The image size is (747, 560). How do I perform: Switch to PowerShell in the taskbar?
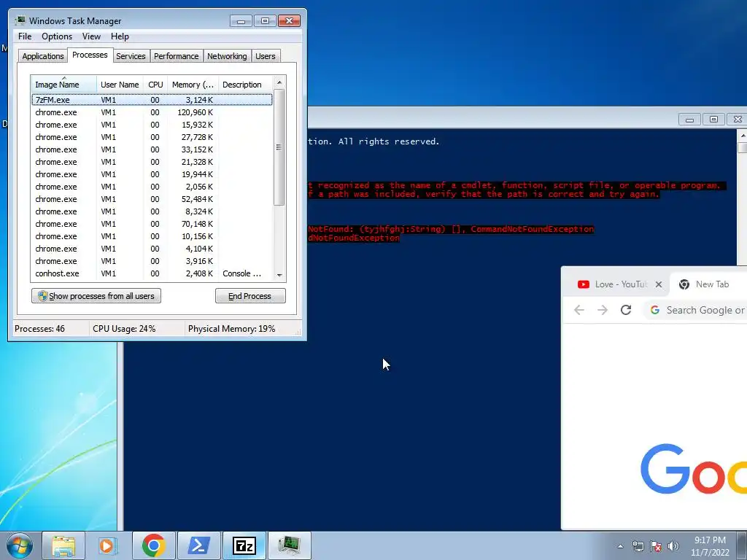(198, 545)
